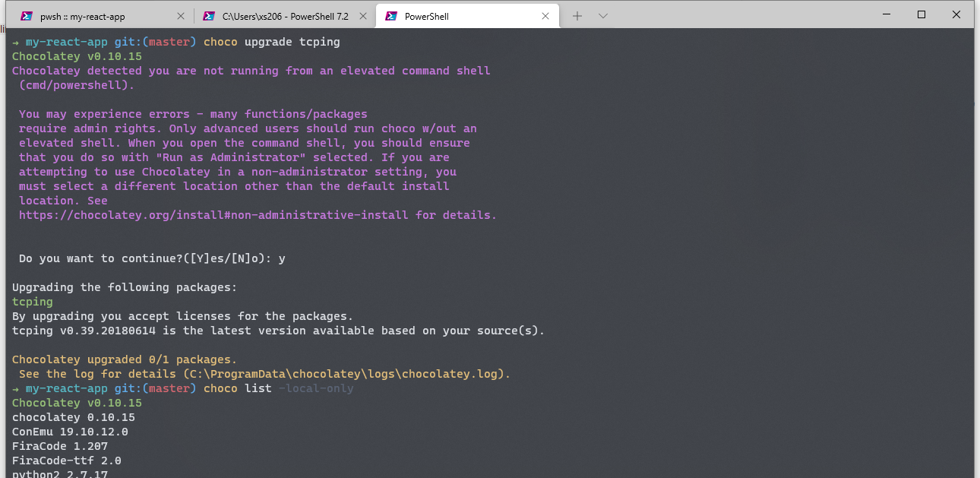Screen dimensions: 980x478
Task: Click 'Upgrading the following packages:' line
Action: click(125, 287)
